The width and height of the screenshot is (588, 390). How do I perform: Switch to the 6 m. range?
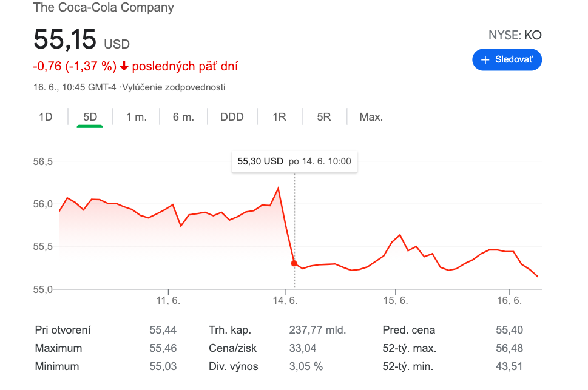click(x=183, y=117)
